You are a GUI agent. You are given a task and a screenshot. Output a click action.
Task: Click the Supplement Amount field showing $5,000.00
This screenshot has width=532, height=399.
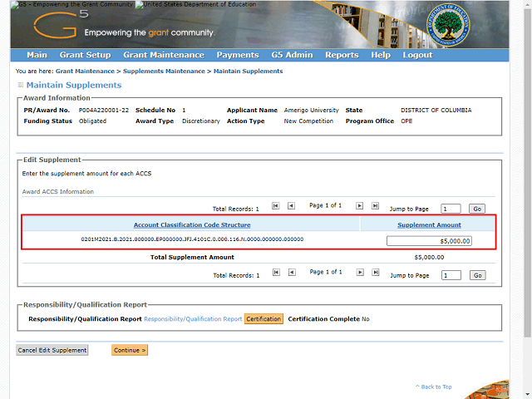coord(429,241)
